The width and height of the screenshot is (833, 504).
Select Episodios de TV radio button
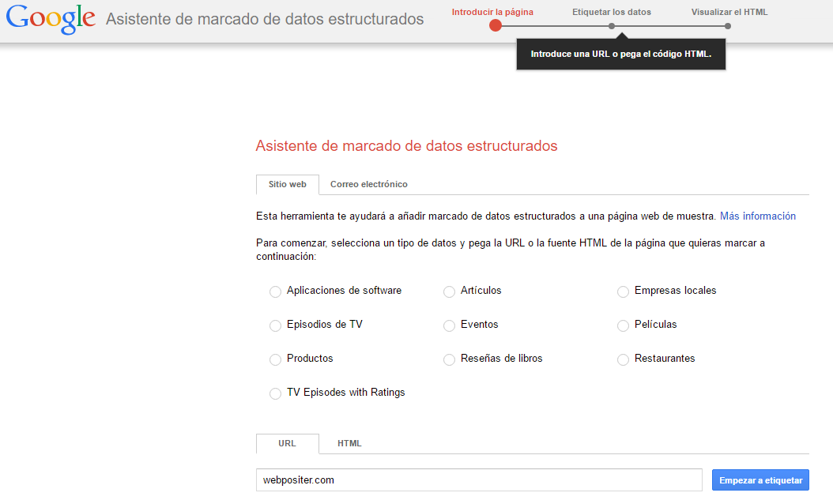pyautogui.click(x=275, y=325)
